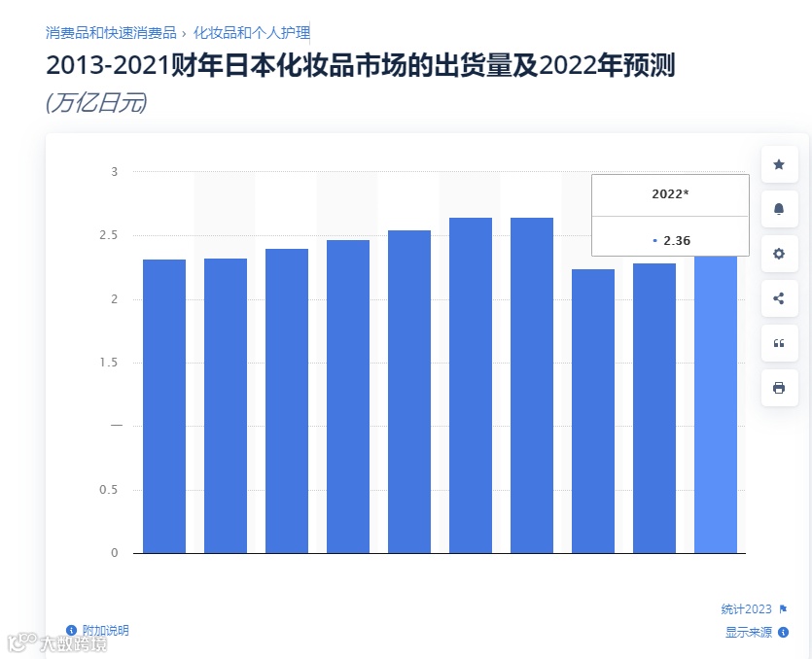Click the 2.5 y-axis label
The height and width of the screenshot is (659, 812).
coord(109,235)
